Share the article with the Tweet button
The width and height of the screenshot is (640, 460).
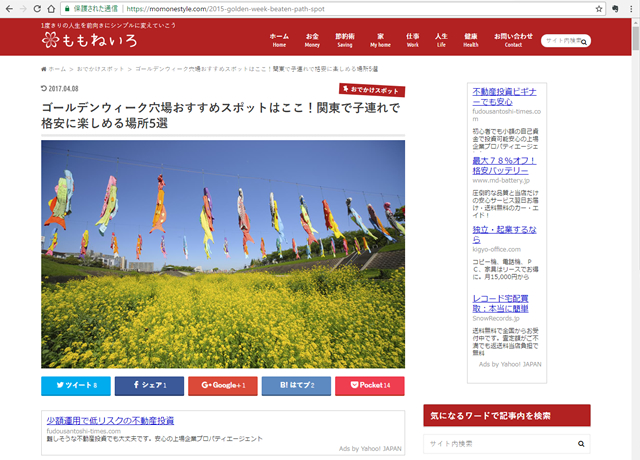(x=76, y=385)
